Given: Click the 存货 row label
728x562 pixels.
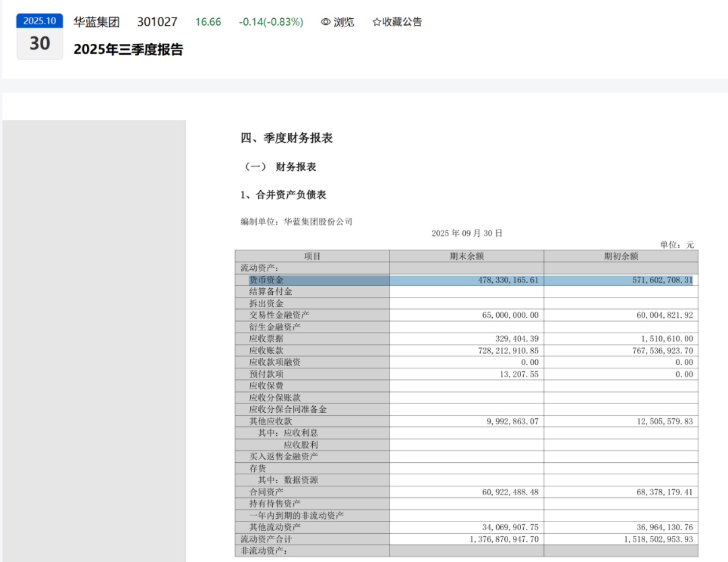Looking at the screenshot, I should pyautogui.click(x=257, y=469).
